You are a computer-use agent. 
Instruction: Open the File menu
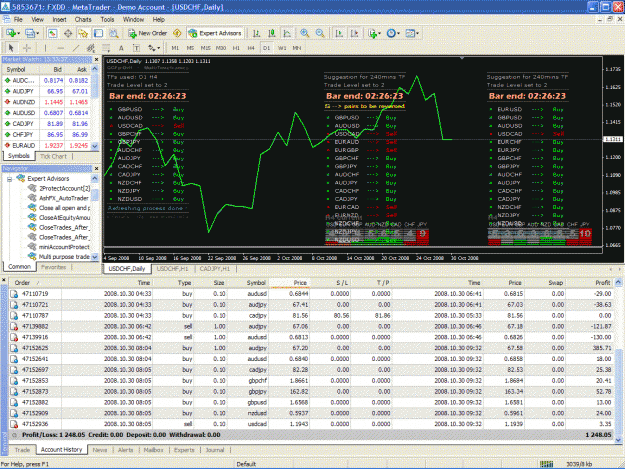(18, 20)
